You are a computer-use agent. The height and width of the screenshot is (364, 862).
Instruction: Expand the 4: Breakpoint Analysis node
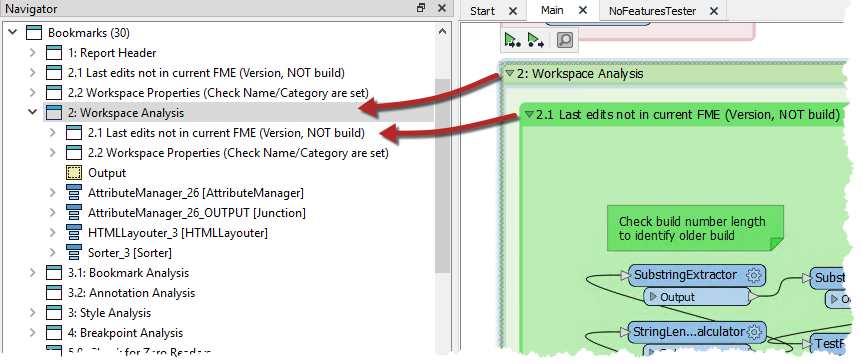[33, 333]
